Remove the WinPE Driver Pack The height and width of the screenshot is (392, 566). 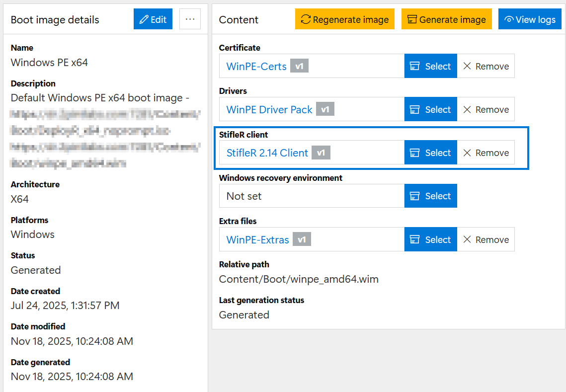[x=486, y=109]
